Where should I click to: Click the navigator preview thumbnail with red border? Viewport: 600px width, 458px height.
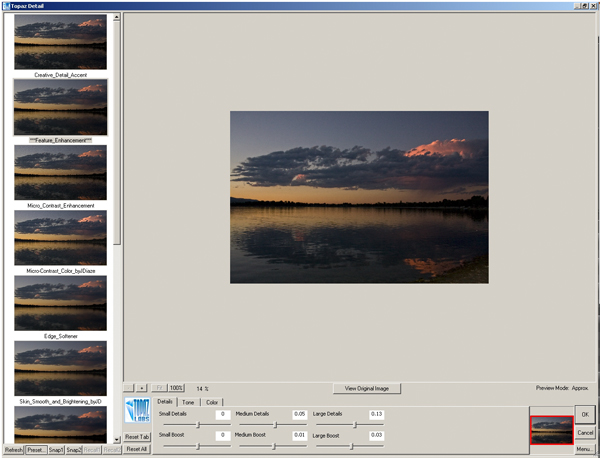551,430
